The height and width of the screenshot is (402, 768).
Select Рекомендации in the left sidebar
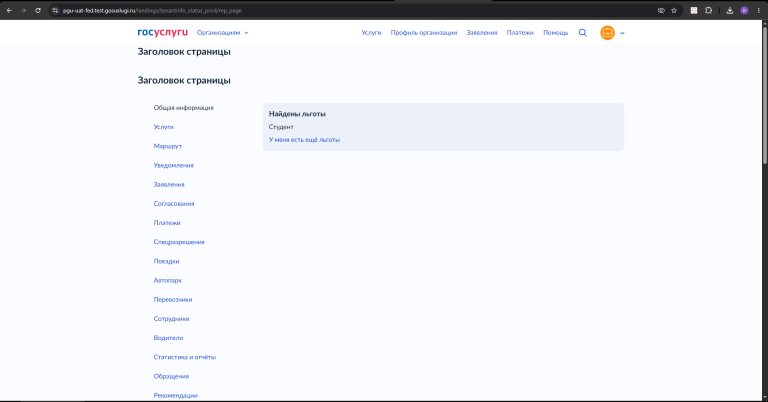175,395
